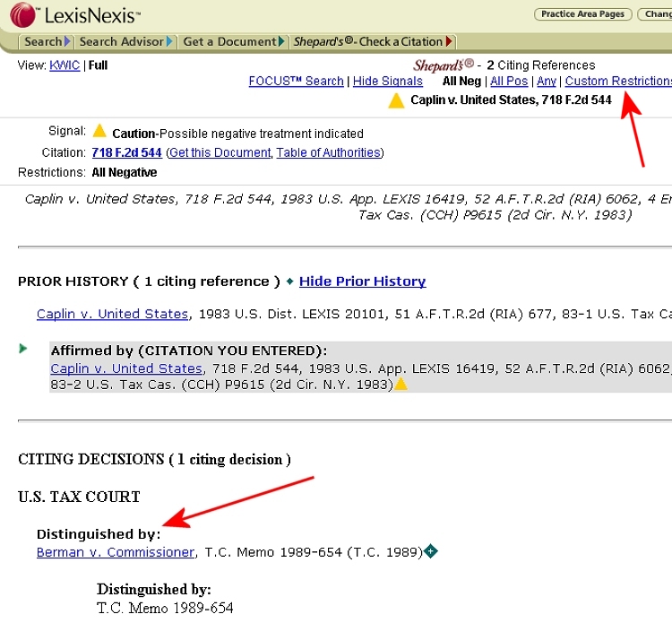Click the Shepard's logo in header
This screenshot has width=672, height=623.
[x=444, y=65]
